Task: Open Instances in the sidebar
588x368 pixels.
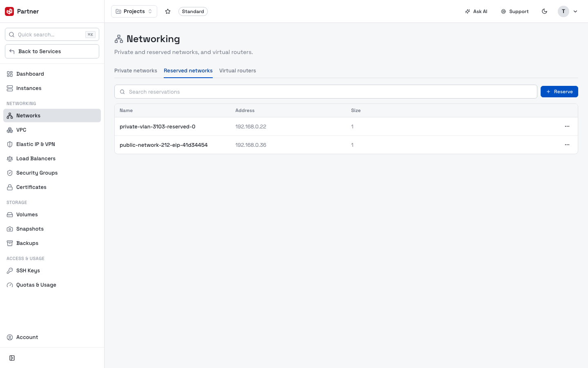Action: pos(52,88)
